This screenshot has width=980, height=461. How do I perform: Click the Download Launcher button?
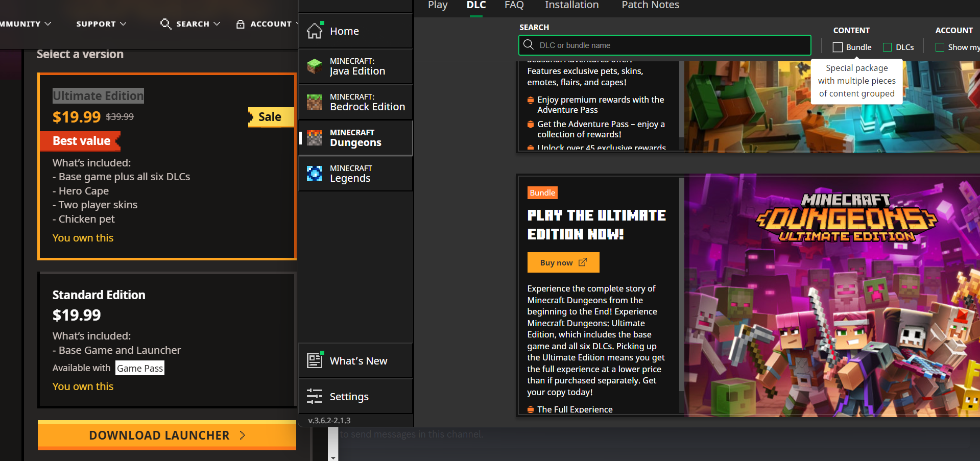[x=167, y=435]
